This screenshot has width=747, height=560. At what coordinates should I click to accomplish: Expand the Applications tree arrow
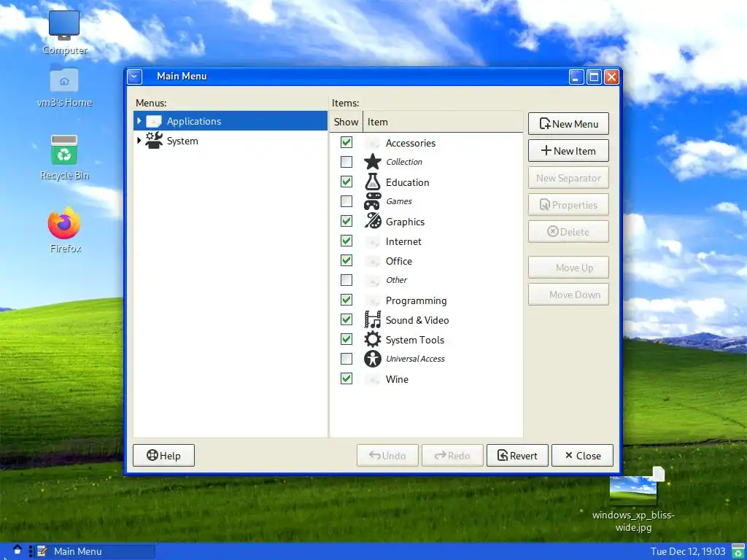pos(139,121)
